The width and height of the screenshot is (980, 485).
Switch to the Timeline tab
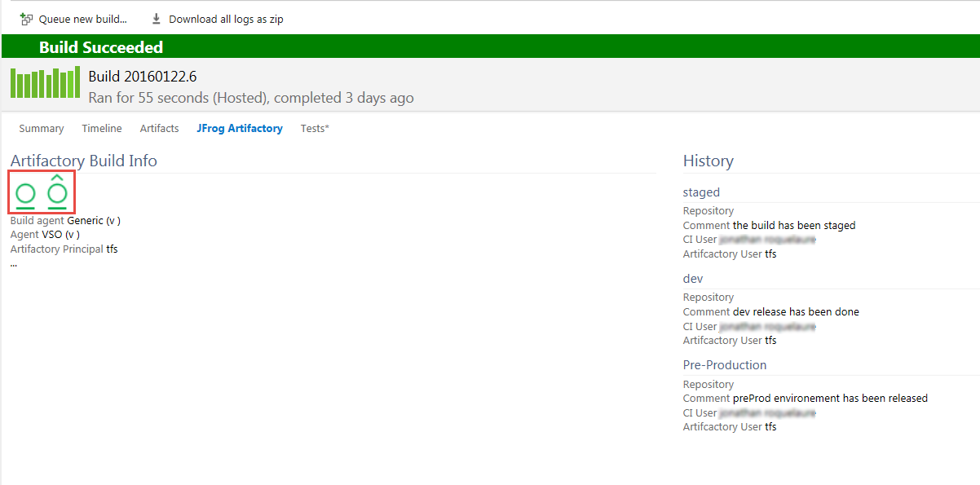pyautogui.click(x=102, y=128)
